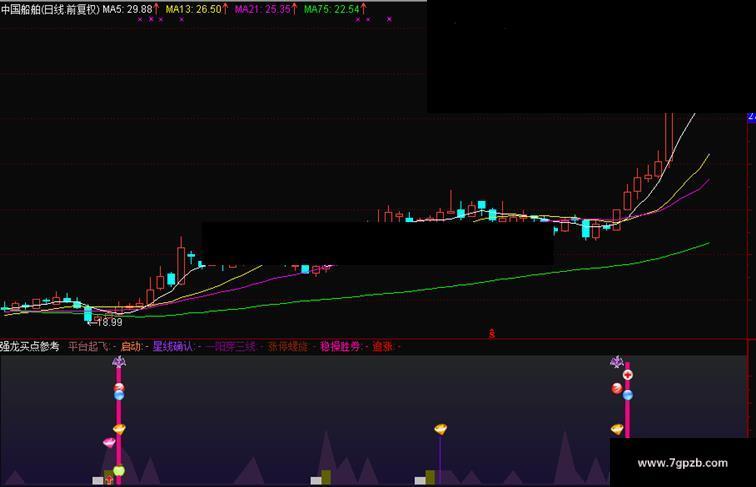Click the red 追涨 indicator label
The image size is (756, 487).
point(383,346)
